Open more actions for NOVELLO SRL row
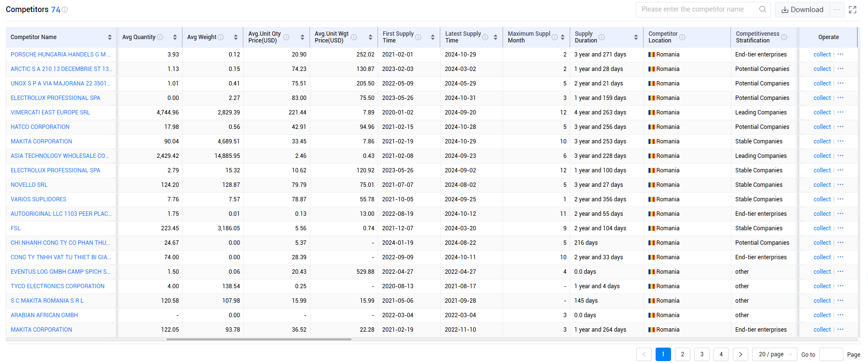868x364 pixels. point(840,184)
